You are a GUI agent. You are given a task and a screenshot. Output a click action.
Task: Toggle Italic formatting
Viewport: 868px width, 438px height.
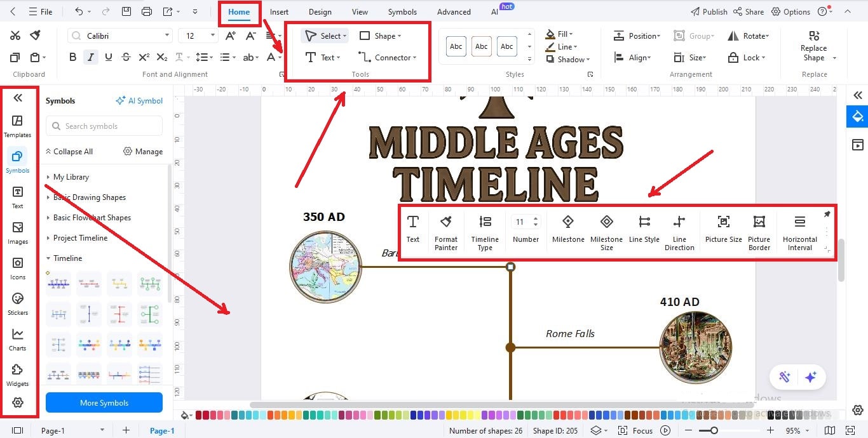[91, 57]
